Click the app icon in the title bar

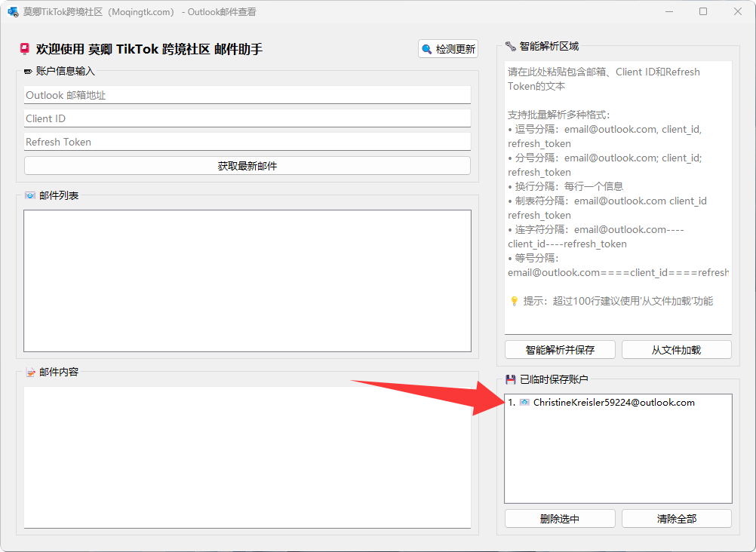click(x=13, y=12)
